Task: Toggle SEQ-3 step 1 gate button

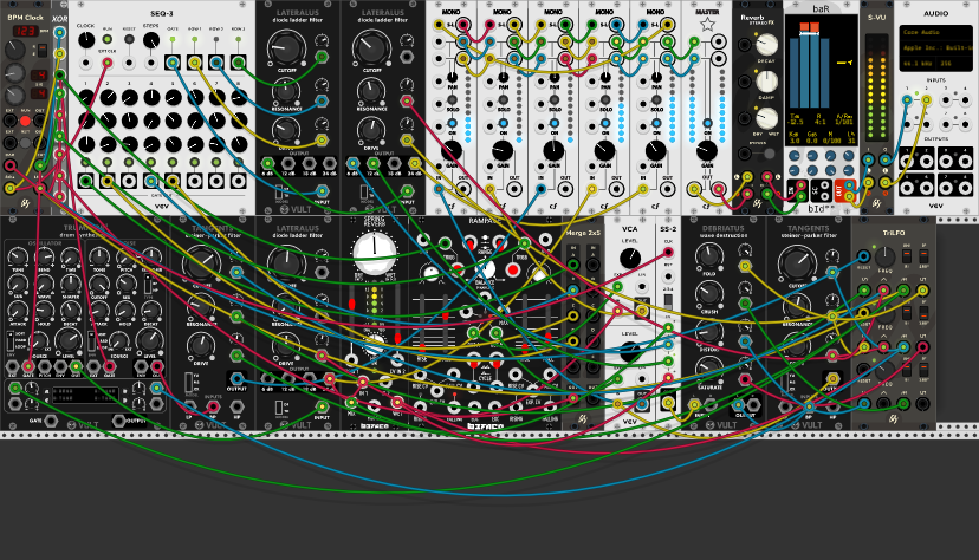Action: point(86,162)
